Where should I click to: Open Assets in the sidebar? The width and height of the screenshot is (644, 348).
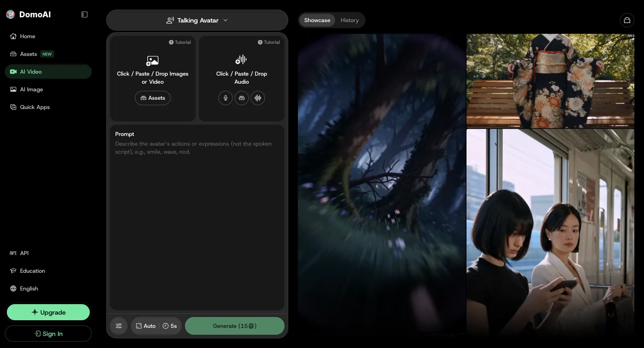[48, 54]
